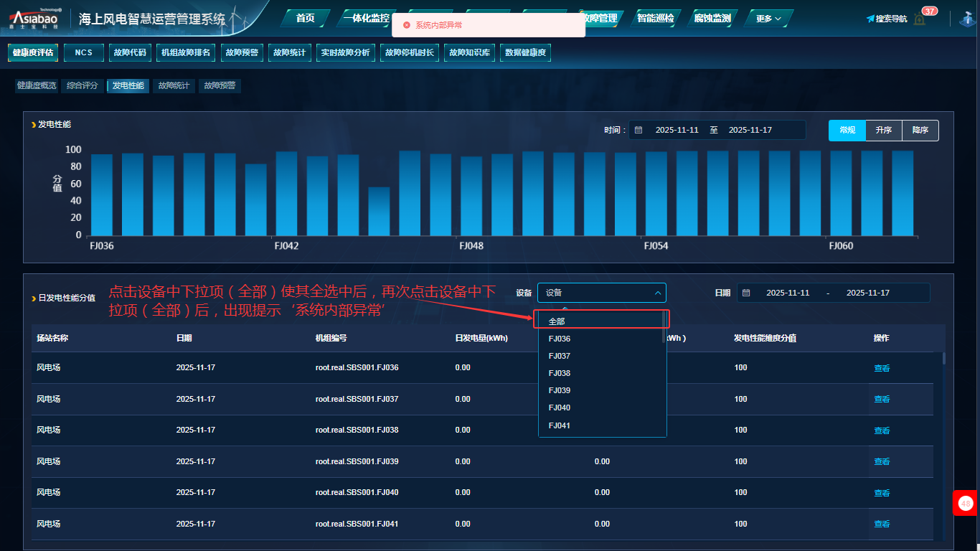
Task: Open the 故障统计 sub-tab
Action: coord(174,86)
